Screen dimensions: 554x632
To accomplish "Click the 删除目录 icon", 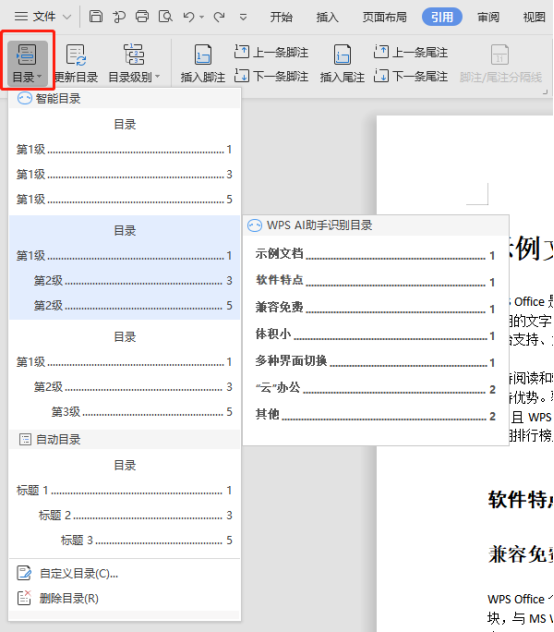I will click(x=24, y=598).
